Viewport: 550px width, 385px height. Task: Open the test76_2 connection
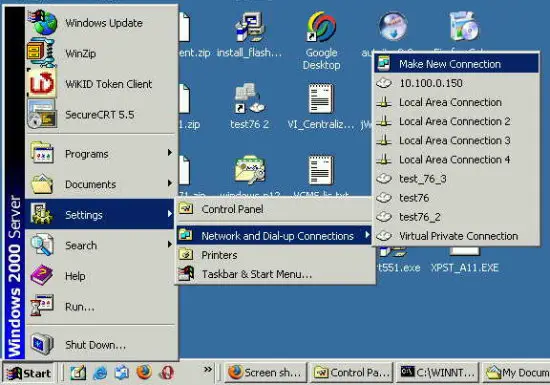coord(456,217)
